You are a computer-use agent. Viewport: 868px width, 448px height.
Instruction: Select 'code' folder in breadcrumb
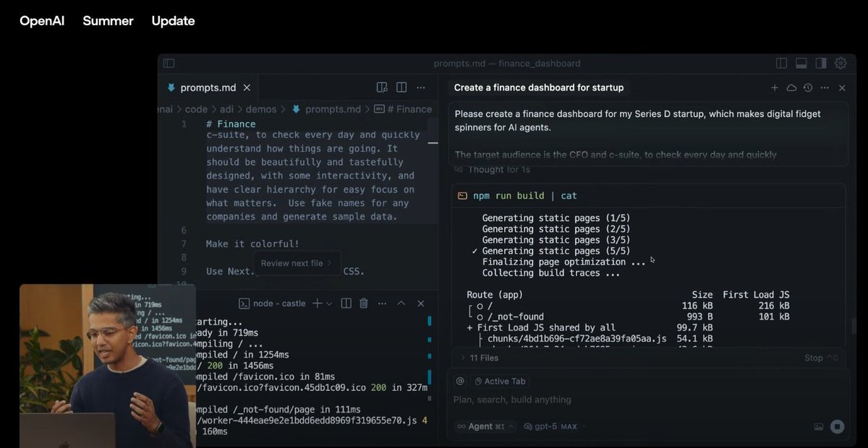pos(196,109)
